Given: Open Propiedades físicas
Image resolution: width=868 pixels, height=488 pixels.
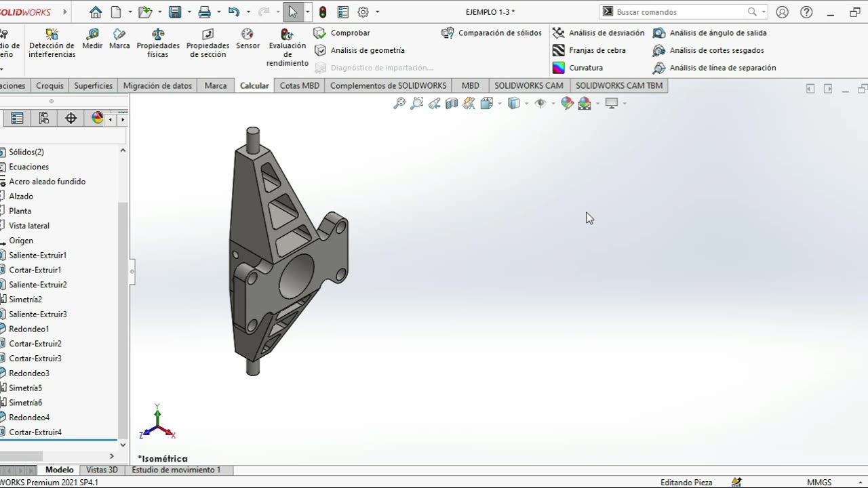Looking at the screenshot, I should pos(158,43).
